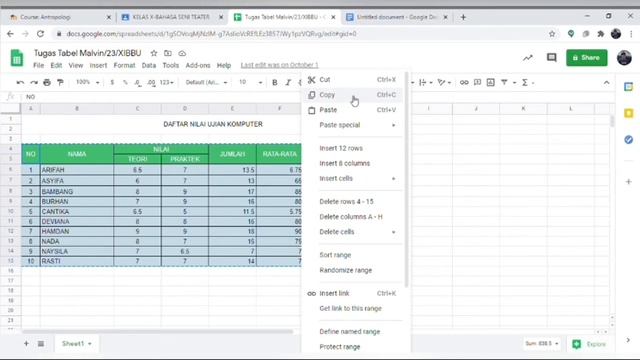Open the File menu

coord(38,65)
